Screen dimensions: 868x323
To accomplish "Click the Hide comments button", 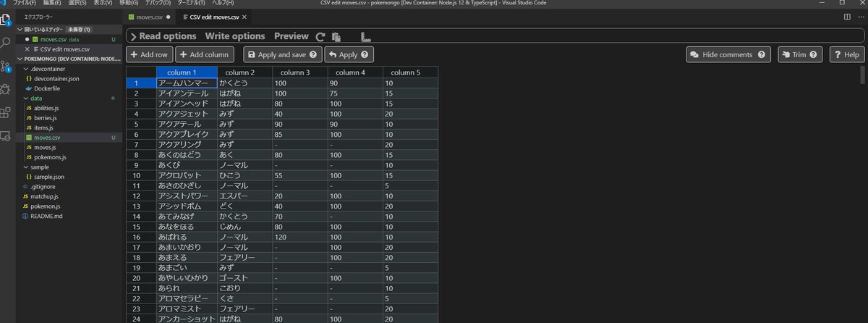I will coord(728,54).
